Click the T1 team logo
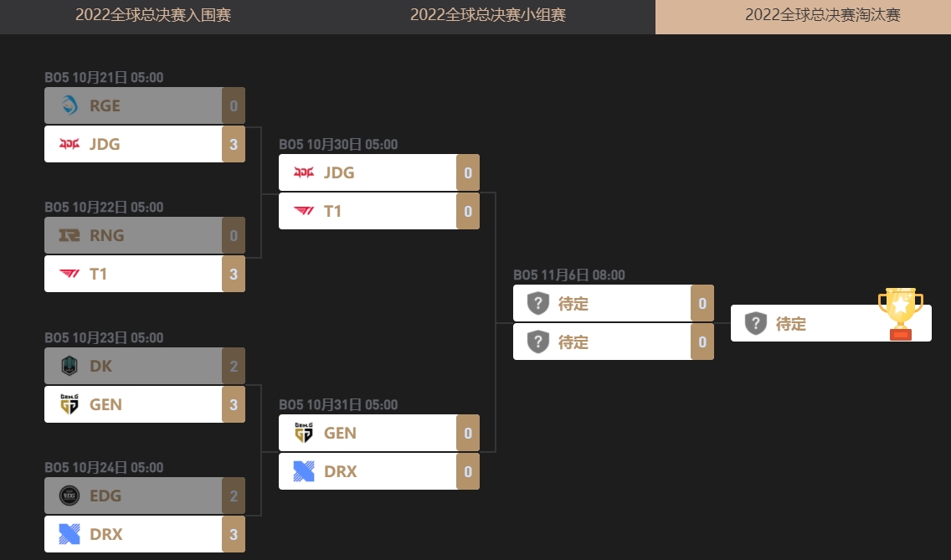This screenshot has height=560, width=951. (68, 274)
